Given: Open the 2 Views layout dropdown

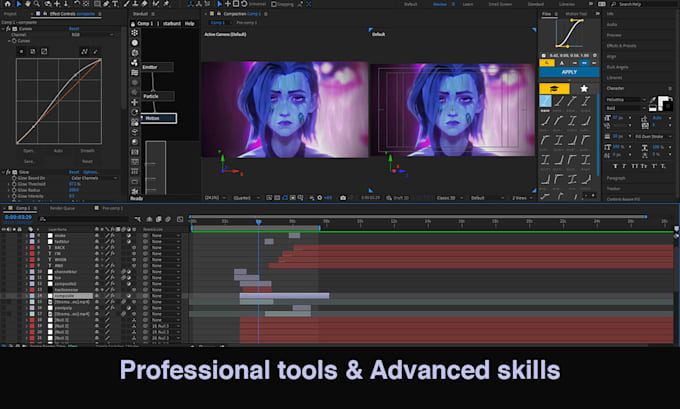Looking at the screenshot, I should point(522,198).
